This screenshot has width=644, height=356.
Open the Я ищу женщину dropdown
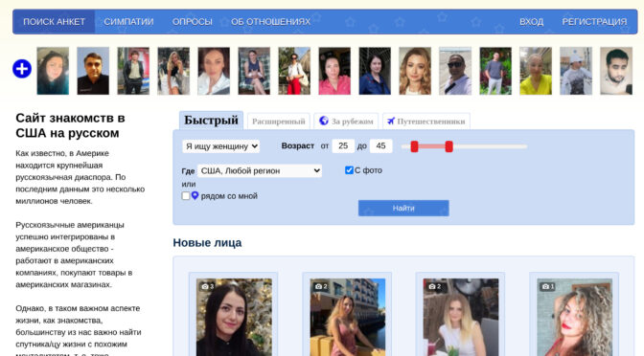point(221,146)
